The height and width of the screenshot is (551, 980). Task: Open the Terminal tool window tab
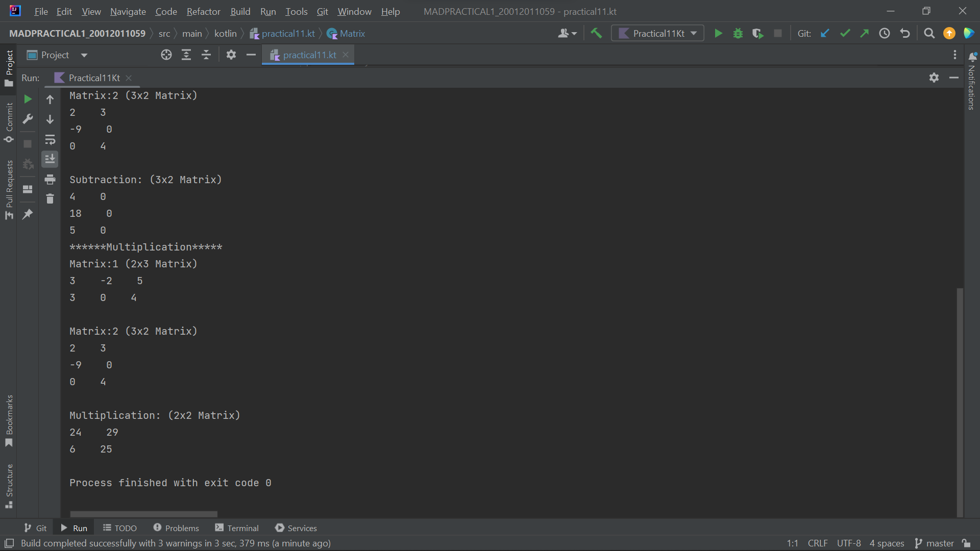point(237,528)
